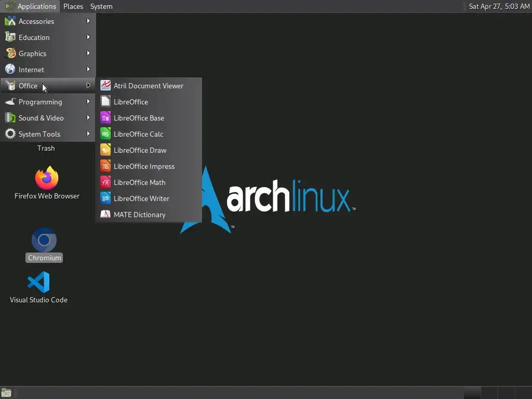Select the Accessories menu label
Screen dimensions: 532x399
(36, 21)
